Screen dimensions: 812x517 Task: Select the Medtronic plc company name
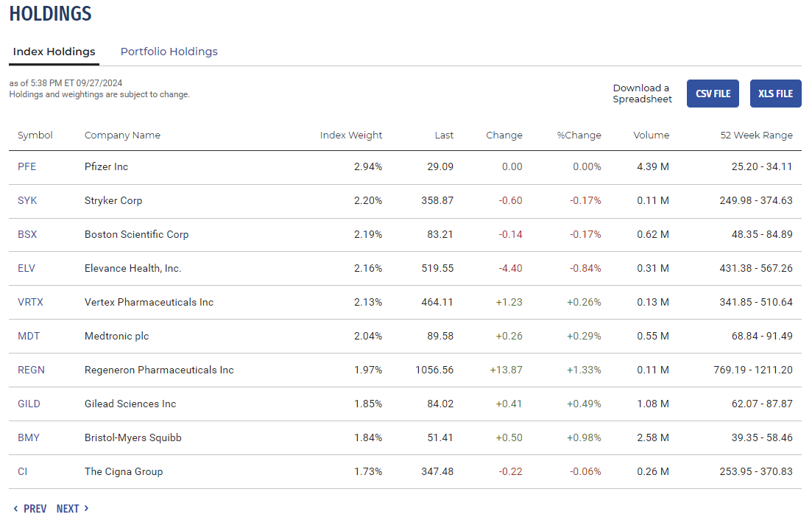(116, 337)
